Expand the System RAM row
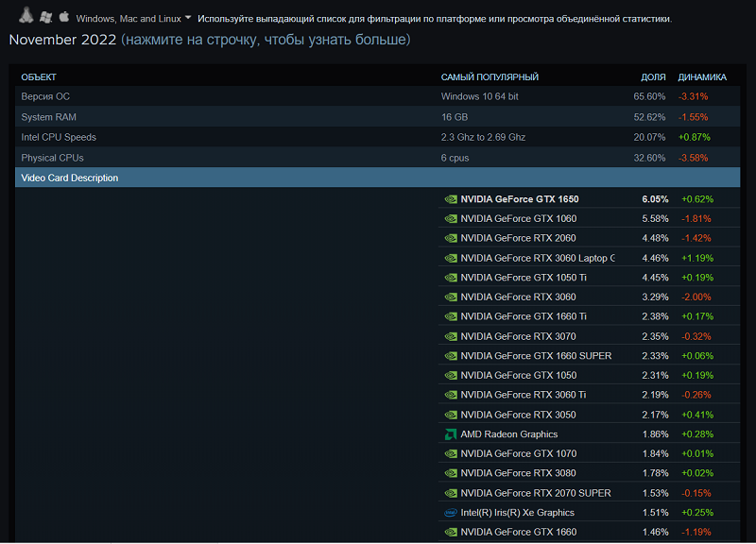This screenshot has height=544, width=756. pos(377,117)
